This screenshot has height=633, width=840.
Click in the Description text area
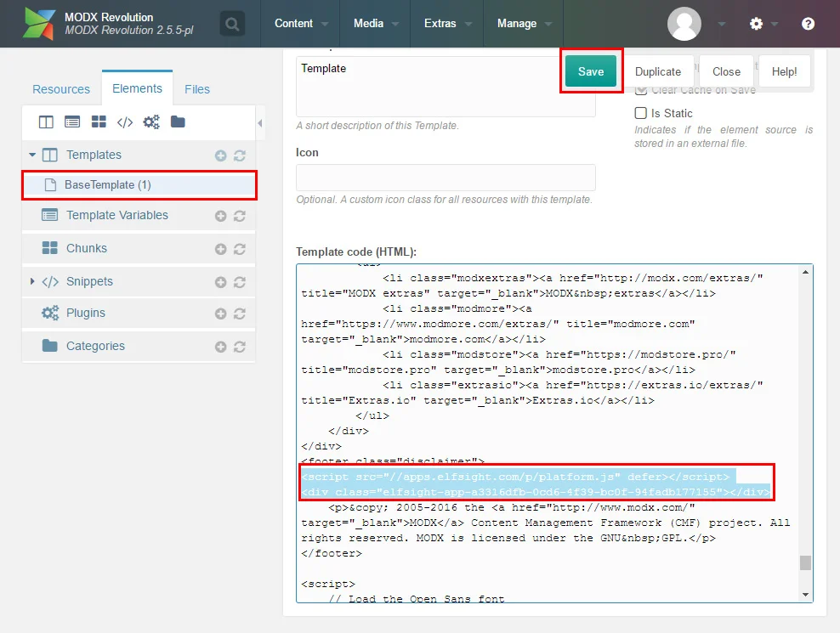tap(446, 86)
